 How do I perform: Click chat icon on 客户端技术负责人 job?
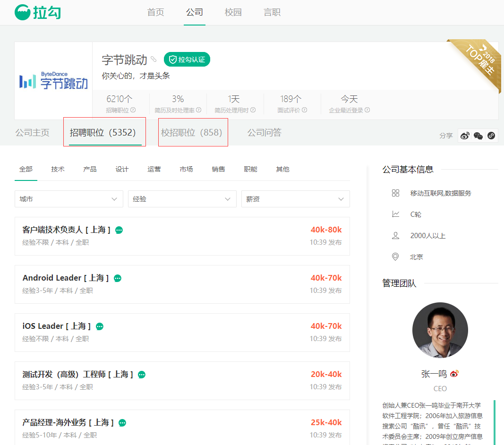[119, 230]
